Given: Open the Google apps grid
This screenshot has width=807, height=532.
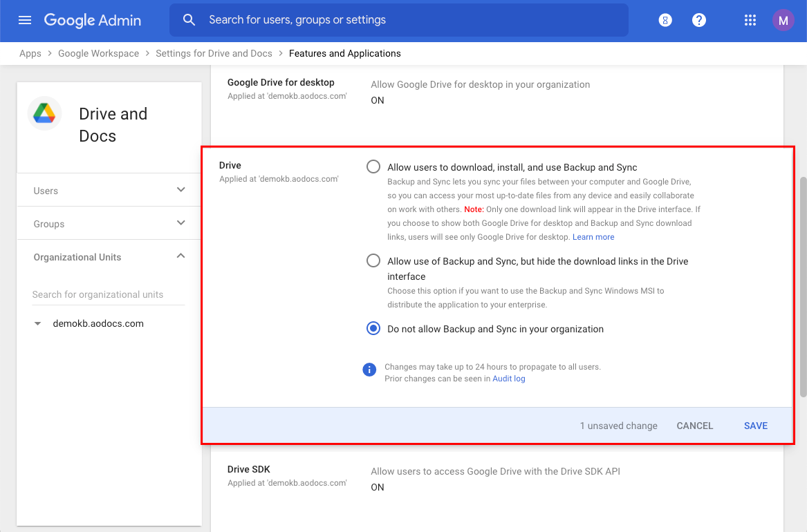Looking at the screenshot, I should [750, 20].
